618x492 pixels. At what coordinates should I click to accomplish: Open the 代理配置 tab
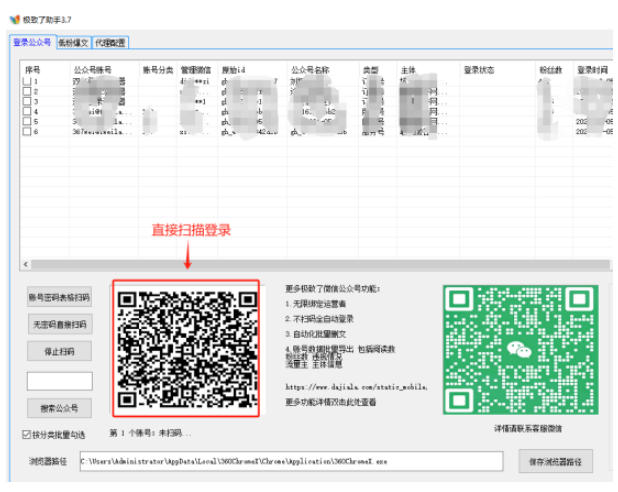(110, 43)
